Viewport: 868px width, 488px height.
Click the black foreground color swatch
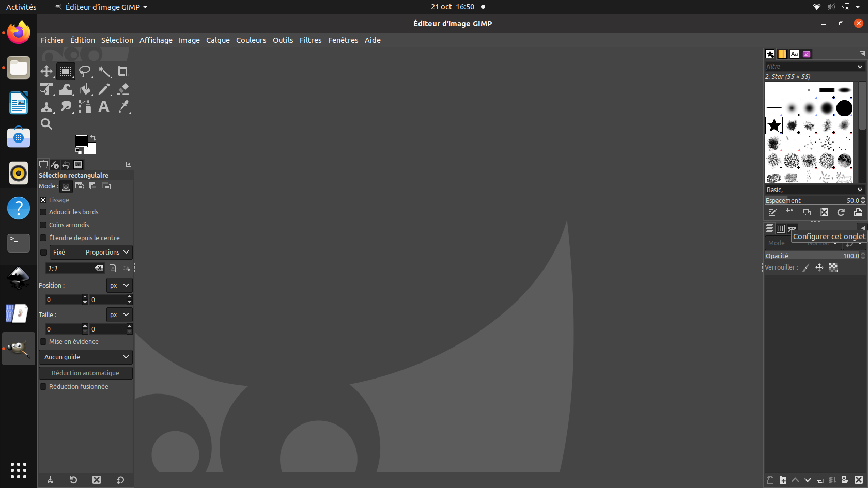pyautogui.click(x=81, y=141)
